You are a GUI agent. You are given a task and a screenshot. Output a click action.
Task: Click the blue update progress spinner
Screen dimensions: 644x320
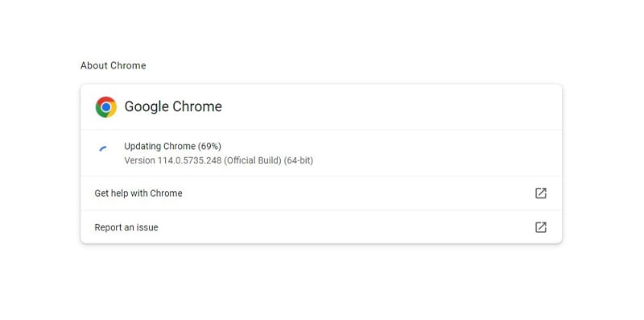(103, 148)
